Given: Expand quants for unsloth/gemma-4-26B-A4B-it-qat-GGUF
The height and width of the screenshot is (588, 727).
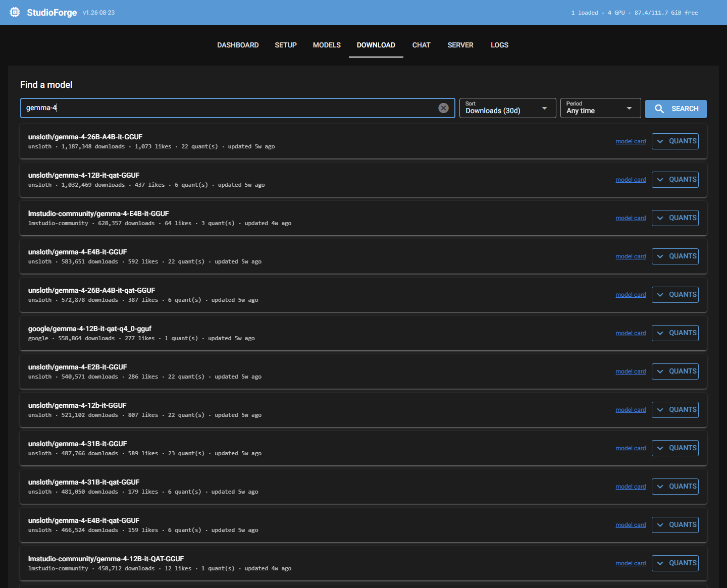Looking at the screenshot, I should pyautogui.click(x=675, y=295).
